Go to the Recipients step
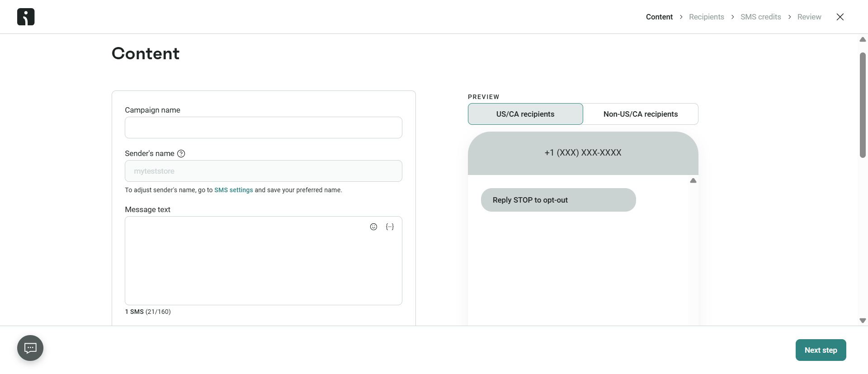 (706, 17)
